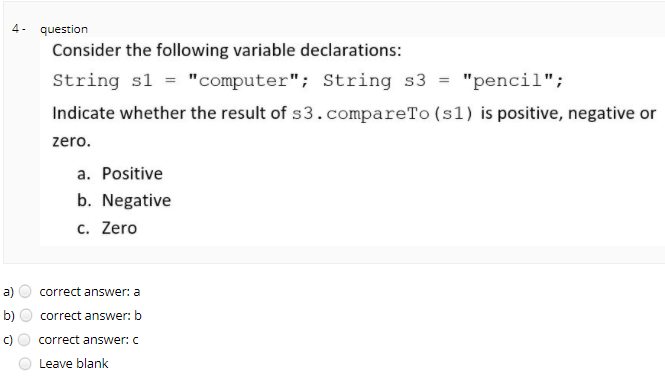This screenshot has width=665, height=391.
Task: Select radio button for answer b
Action: 26,316
